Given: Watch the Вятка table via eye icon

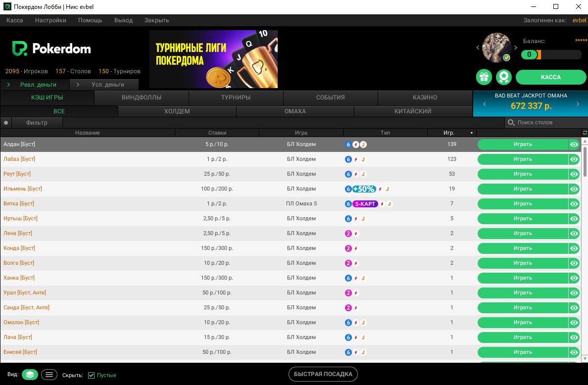Looking at the screenshot, I should tap(574, 204).
